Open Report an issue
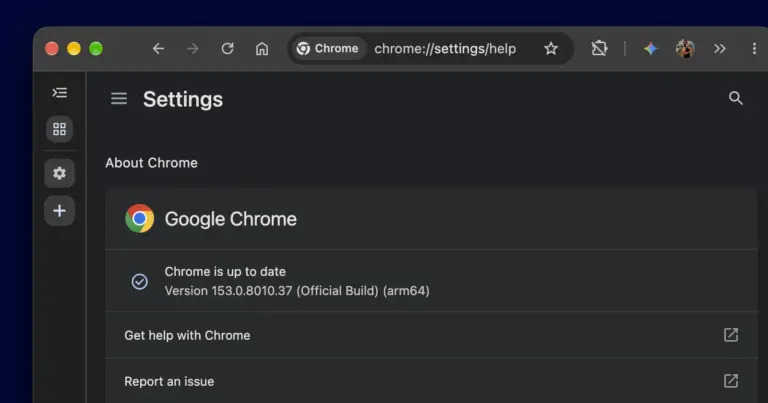The height and width of the screenshot is (403, 768). click(x=432, y=381)
